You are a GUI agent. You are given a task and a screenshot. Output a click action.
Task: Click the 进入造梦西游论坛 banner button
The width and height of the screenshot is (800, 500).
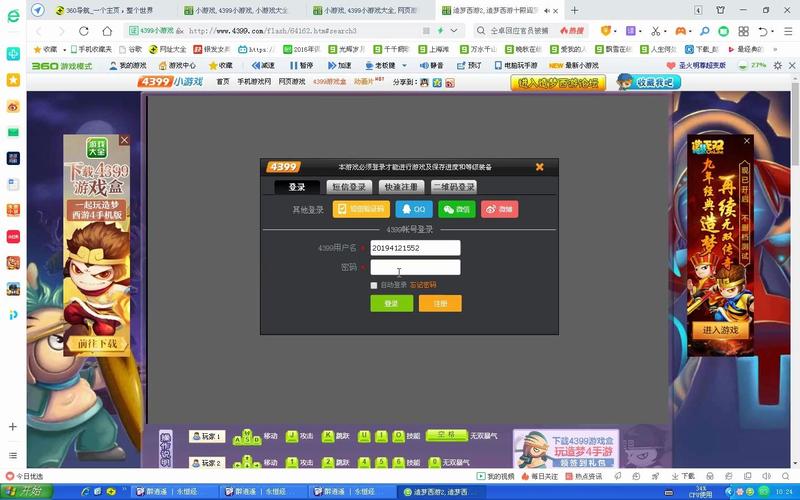coord(558,83)
